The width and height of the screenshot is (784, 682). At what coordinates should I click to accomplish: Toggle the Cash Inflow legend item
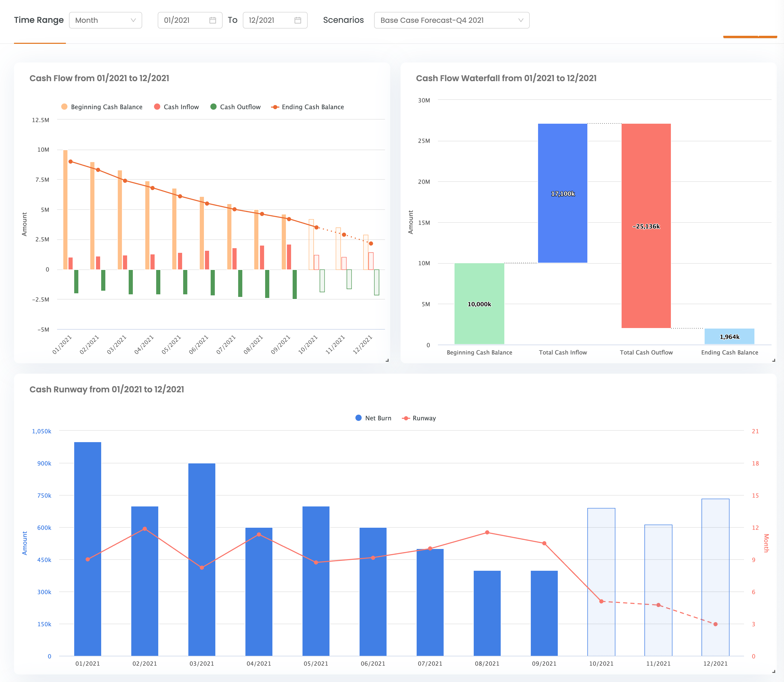pos(177,107)
